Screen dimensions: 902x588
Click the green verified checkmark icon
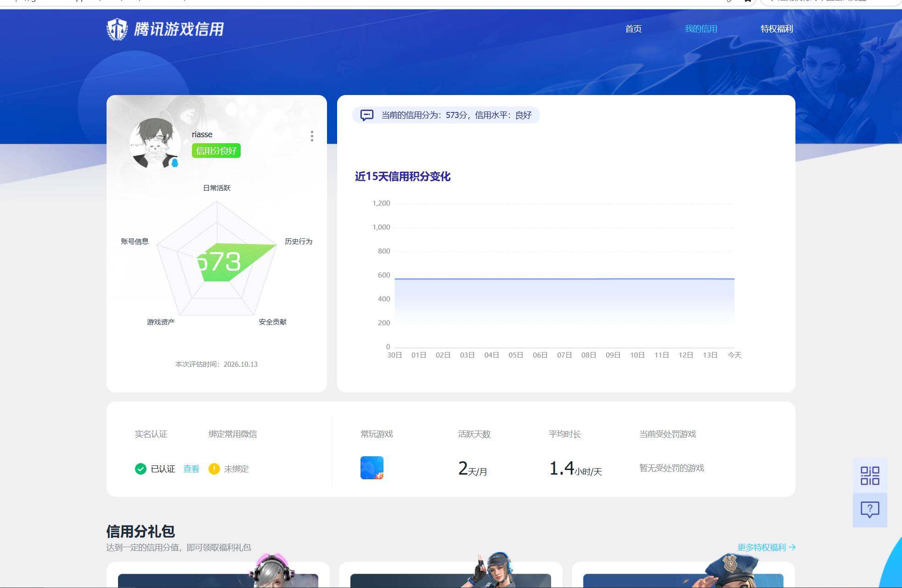(x=141, y=469)
